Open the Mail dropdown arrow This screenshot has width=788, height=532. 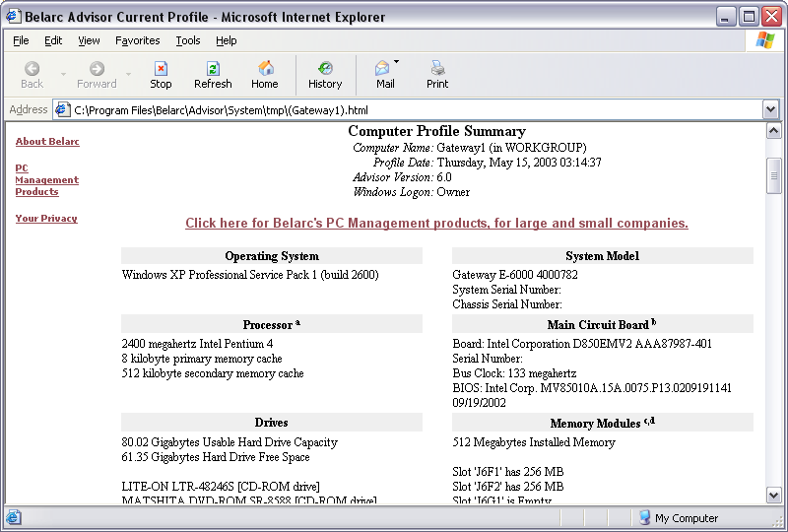[x=397, y=62]
